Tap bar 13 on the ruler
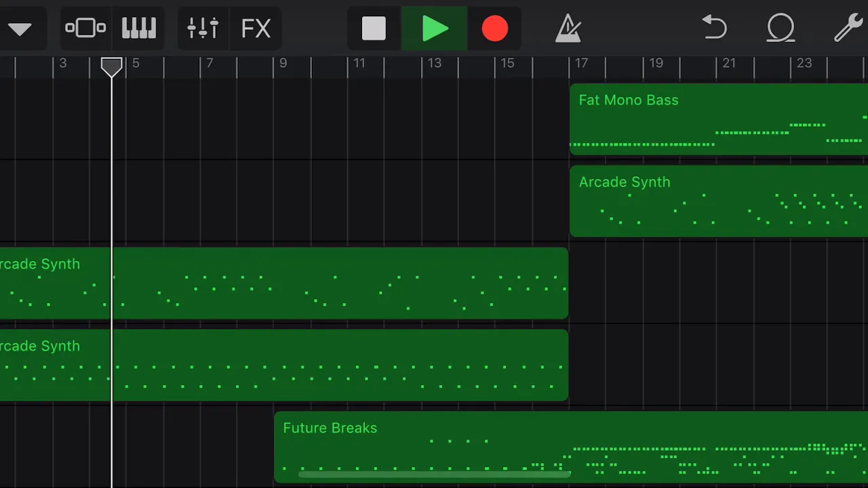 tap(434, 63)
